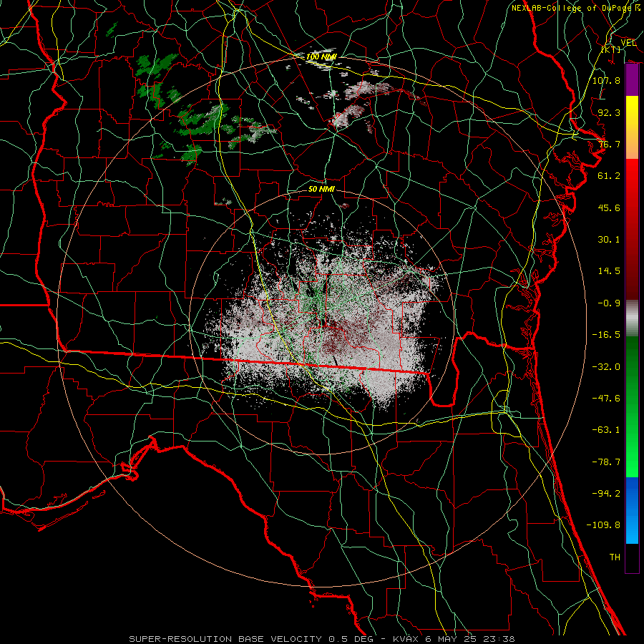This screenshot has height=644, width=644.
Task: Click the Super-Resolution Base Velocity caption
Action: pyautogui.click(x=322, y=639)
